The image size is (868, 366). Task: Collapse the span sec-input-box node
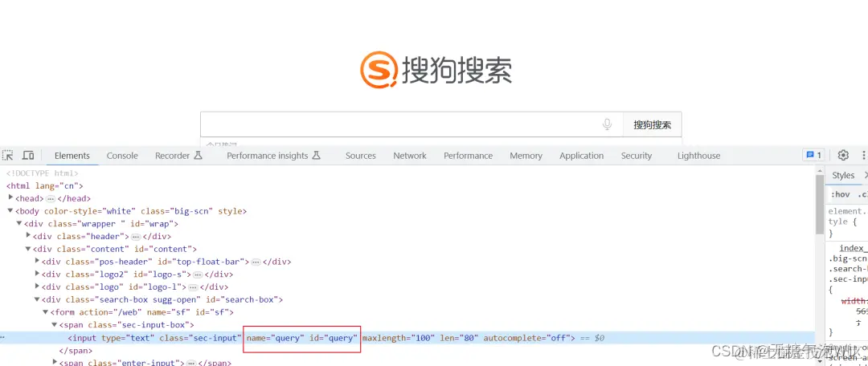click(55, 324)
